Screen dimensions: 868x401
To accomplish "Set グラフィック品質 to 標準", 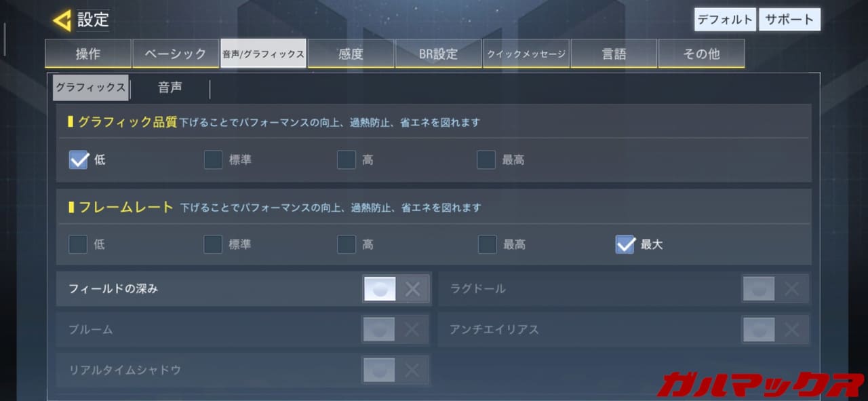I will (213, 160).
